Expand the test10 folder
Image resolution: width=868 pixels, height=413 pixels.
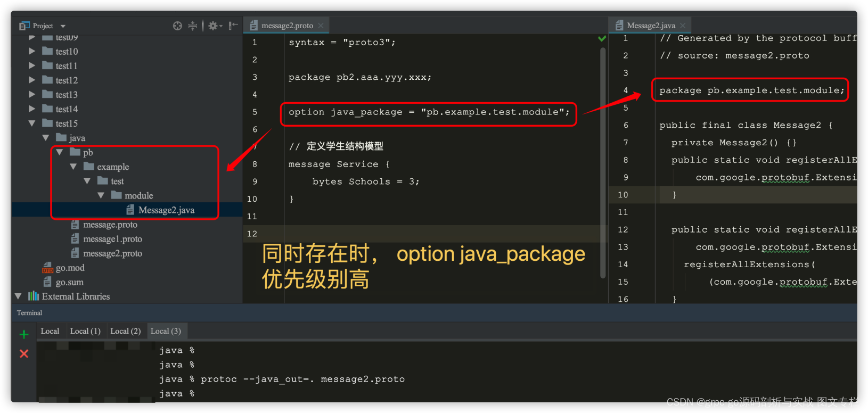32,51
